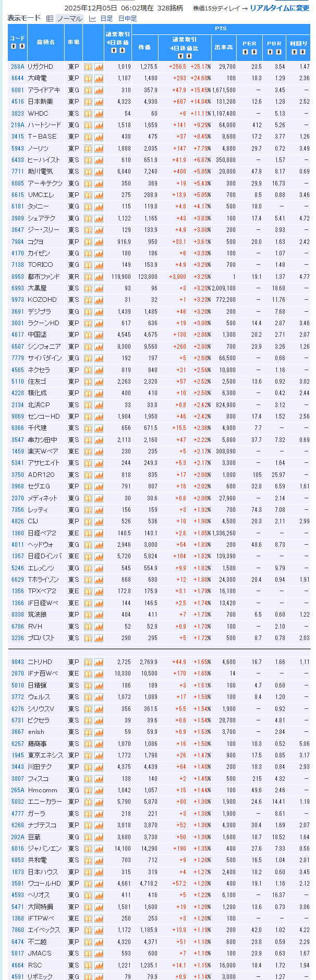Open the chart icon for 日本新薬
Viewport: 316px width, 980px height.
point(99,102)
